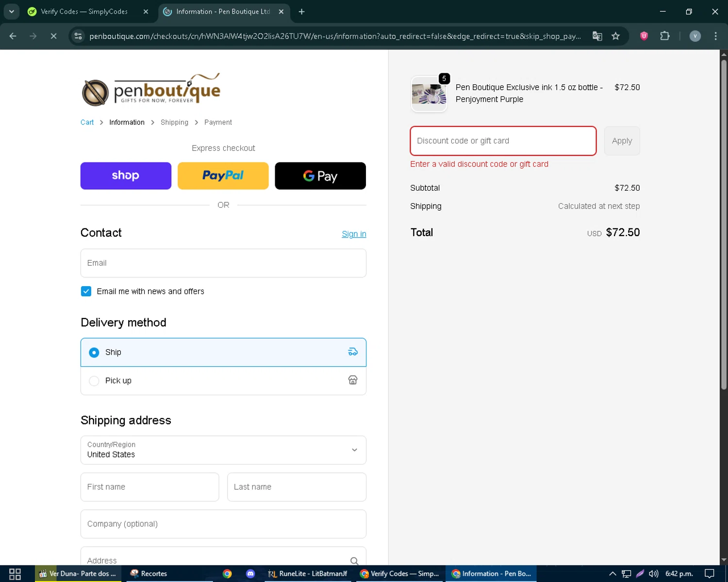The width and height of the screenshot is (728, 582).
Task: Click the Address search magnifier icon
Action: coord(354,561)
